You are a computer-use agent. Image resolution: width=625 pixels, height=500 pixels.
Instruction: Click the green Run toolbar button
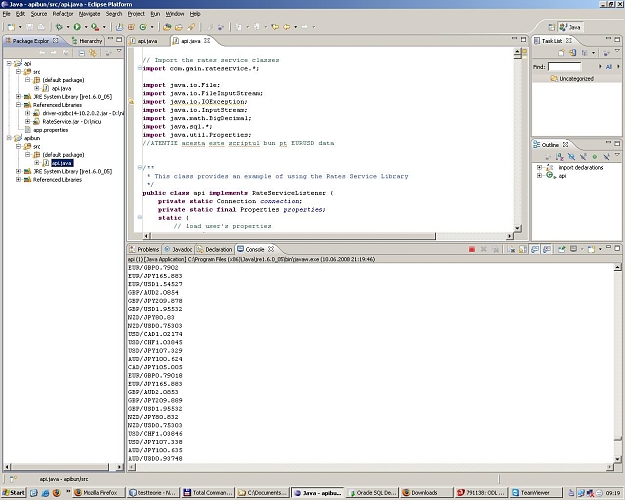[77, 27]
